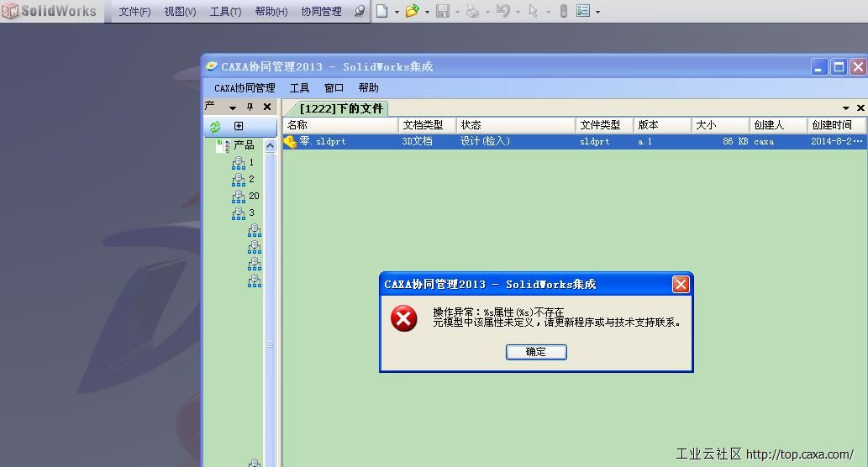The image size is (868, 467).
Task: Click the caxa creator cell
Action: click(x=764, y=142)
